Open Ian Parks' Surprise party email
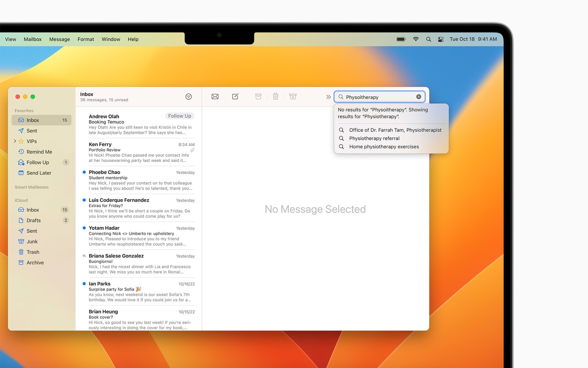Image resolution: width=588 pixels, height=368 pixels. click(139, 292)
